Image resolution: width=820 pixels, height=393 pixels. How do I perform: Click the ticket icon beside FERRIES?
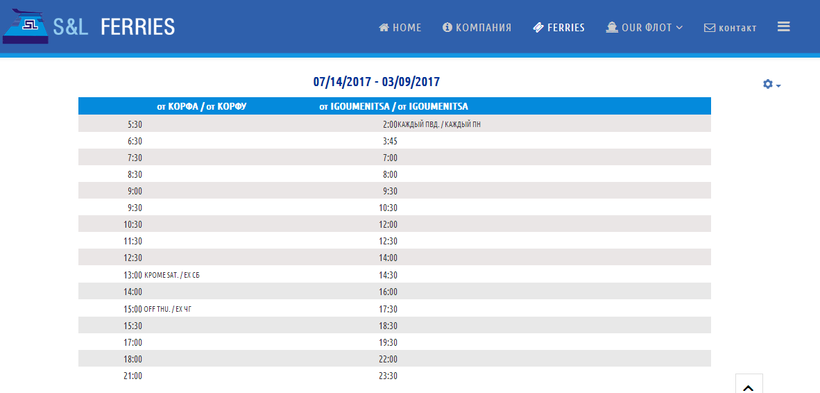pos(538,27)
